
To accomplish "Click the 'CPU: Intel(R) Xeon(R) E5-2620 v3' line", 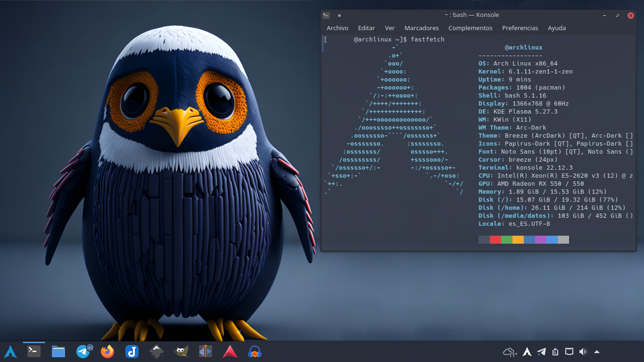I will 556,176.
